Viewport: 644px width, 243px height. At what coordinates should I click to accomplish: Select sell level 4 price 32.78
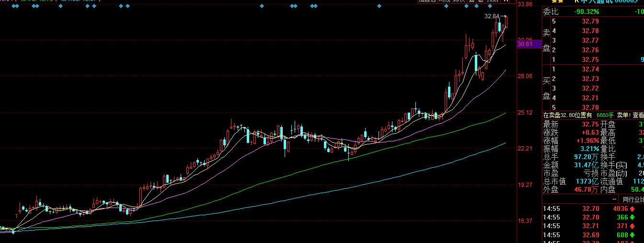point(590,31)
